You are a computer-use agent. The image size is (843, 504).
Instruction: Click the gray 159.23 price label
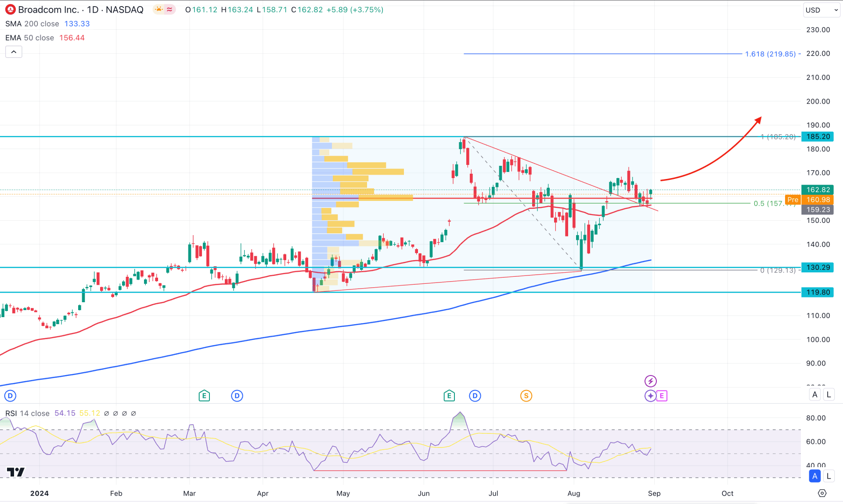(818, 210)
